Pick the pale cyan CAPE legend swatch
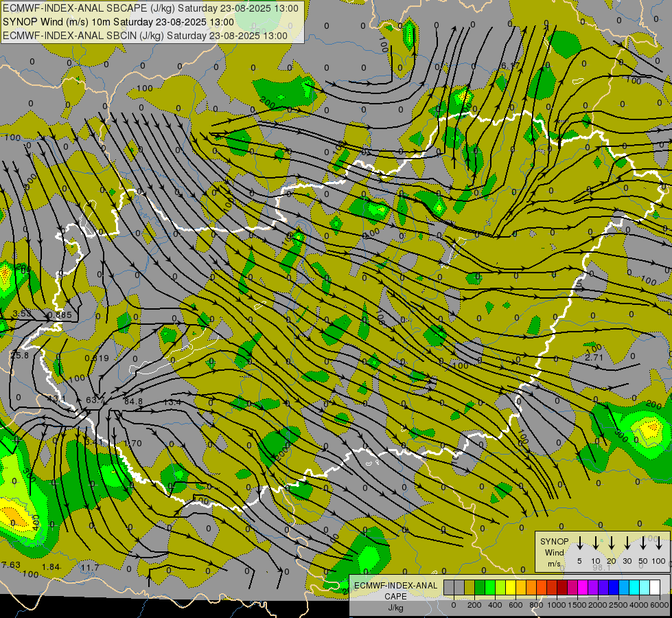 point(645,587)
